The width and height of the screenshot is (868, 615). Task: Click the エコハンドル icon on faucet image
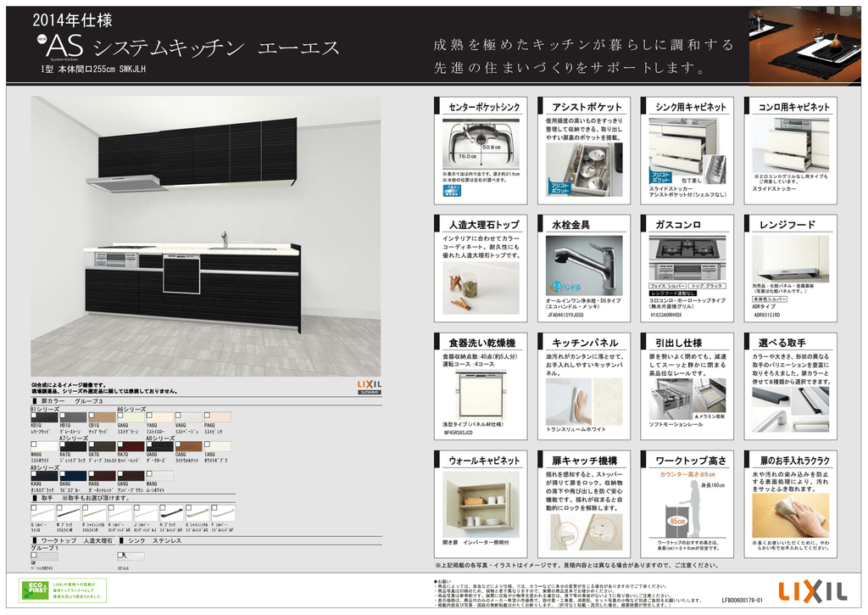pos(560,285)
